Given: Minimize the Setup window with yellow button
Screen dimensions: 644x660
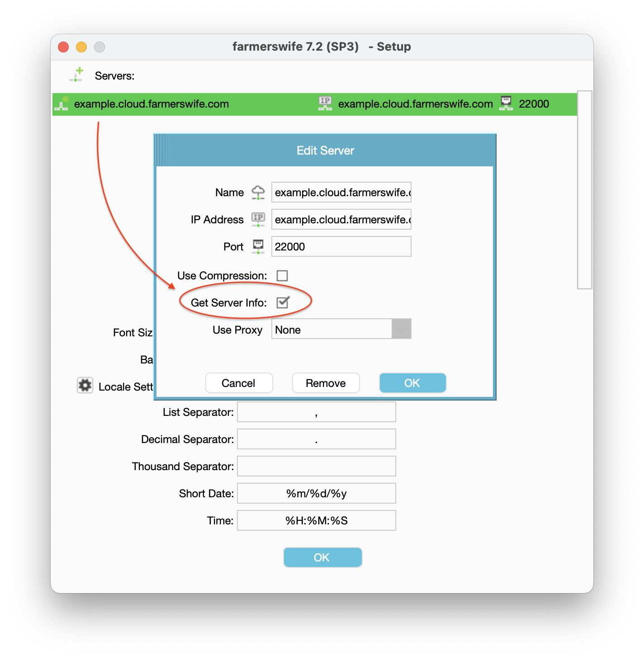Looking at the screenshot, I should coord(81,47).
